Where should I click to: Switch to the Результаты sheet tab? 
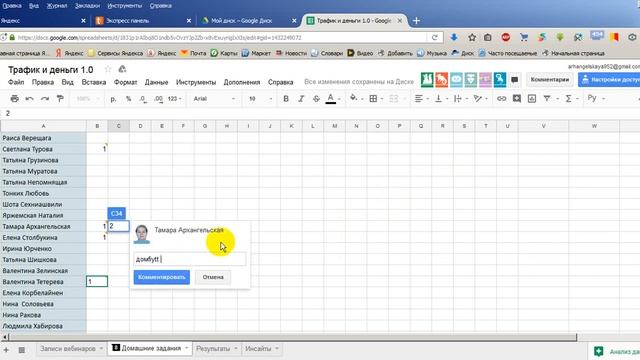[x=213, y=349]
